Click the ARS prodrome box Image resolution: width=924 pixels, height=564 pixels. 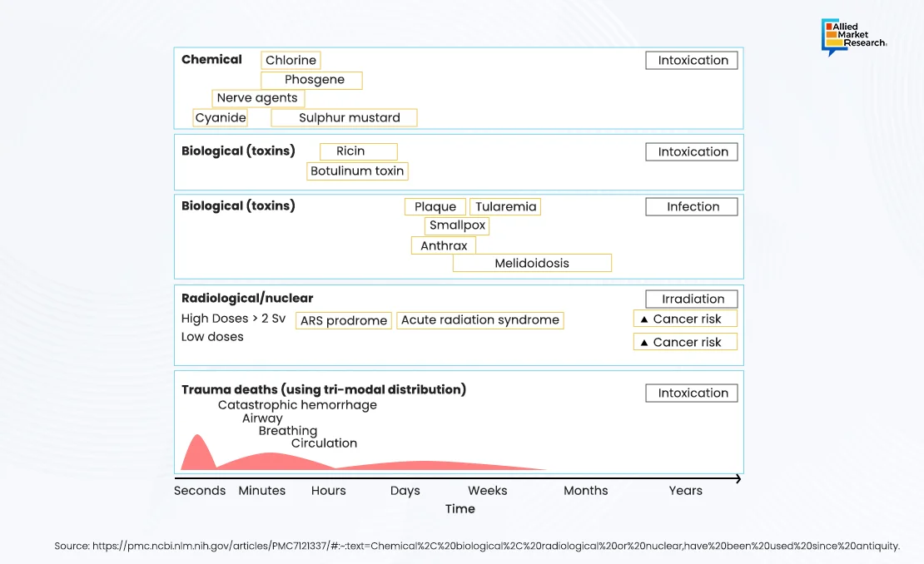(x=344, y=321)
